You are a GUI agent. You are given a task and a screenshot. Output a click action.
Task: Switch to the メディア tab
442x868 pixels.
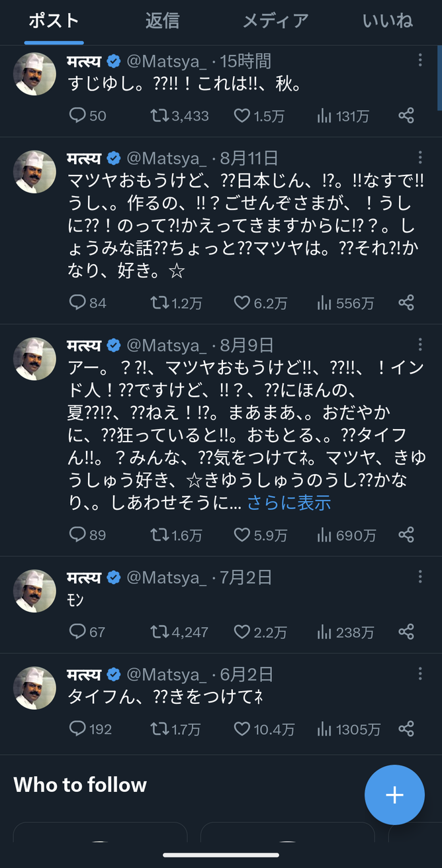pyautogui.click(x=275, y=21)
